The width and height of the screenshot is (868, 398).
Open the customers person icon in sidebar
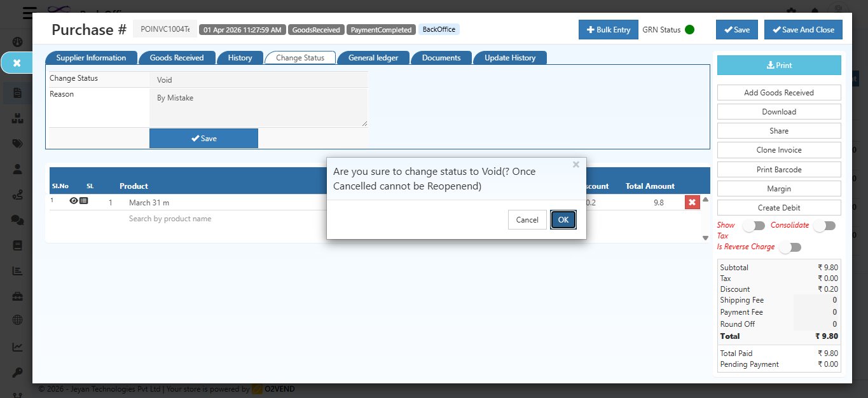[17, 168]
